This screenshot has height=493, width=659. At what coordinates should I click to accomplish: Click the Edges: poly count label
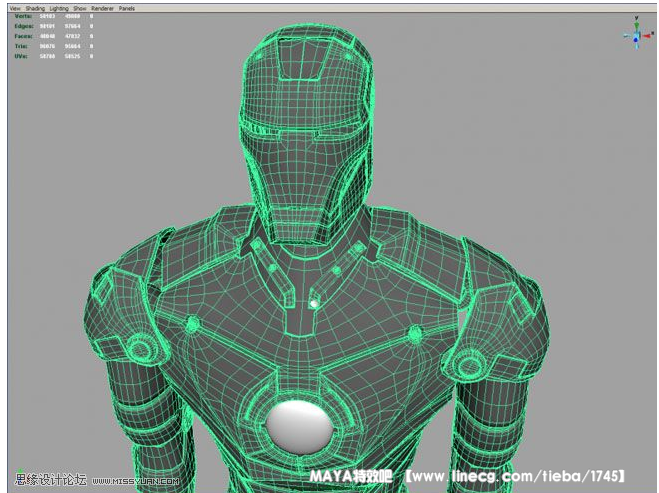point(24,26)
